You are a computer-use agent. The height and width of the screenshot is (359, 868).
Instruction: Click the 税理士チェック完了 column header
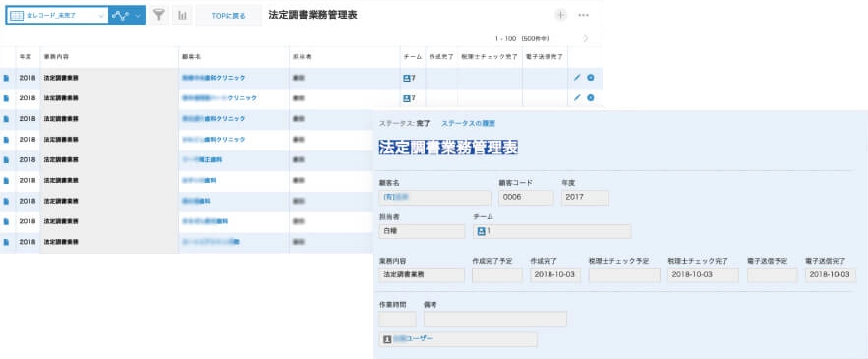pyautogui.click(x=490, y=57)
